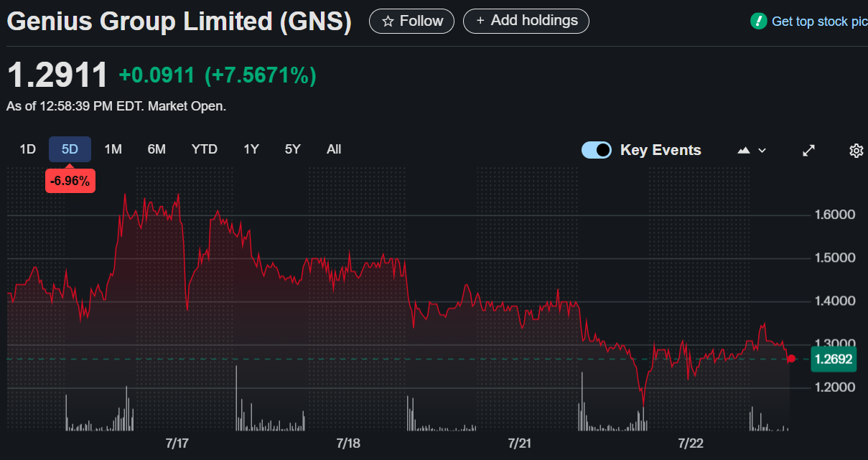Click the current price 1.2692 label
This screenshot has width=868, height=460.
click(834, 359)
